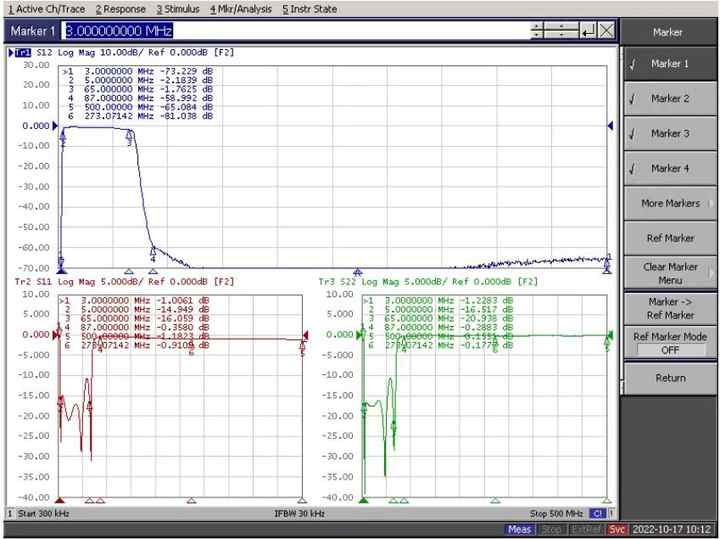Toggle Marker 3 softkey
The width and height of the screenshot is (720, 539).
(x=668, y=134)
